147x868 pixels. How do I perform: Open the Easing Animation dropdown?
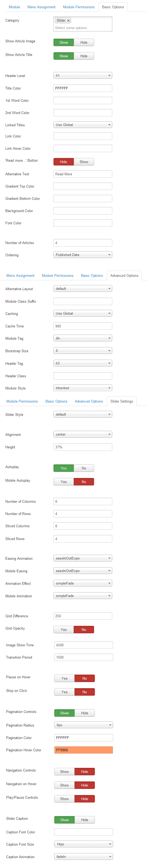(83, 558)
